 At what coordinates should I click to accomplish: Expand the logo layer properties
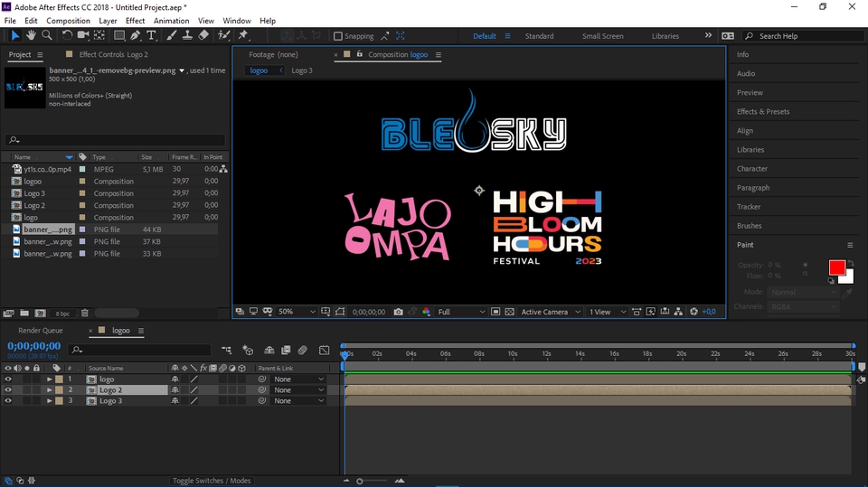click(x=49, y=379)
